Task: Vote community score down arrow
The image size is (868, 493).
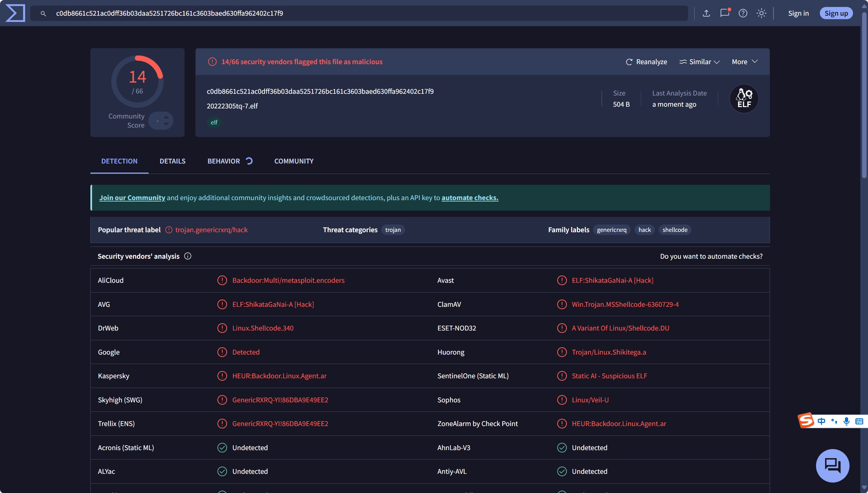Action: point(166,124)
